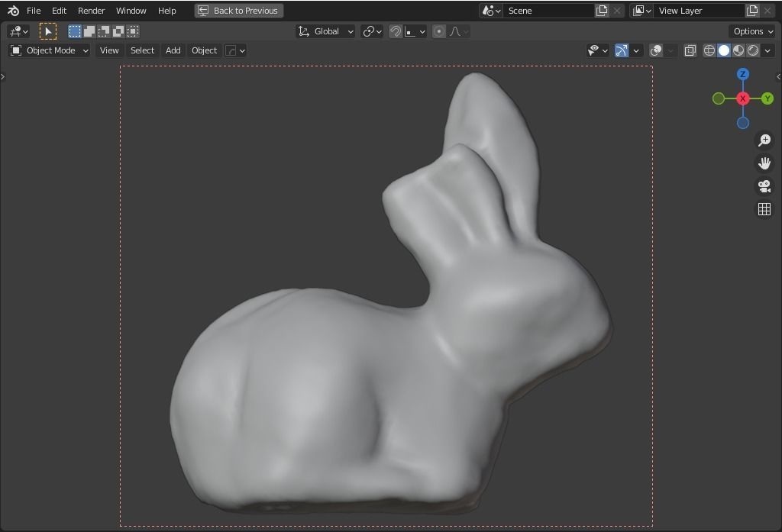Open the viewport Object menu
This screenshot has height=532, width=782.
click(x=204, y=50)
